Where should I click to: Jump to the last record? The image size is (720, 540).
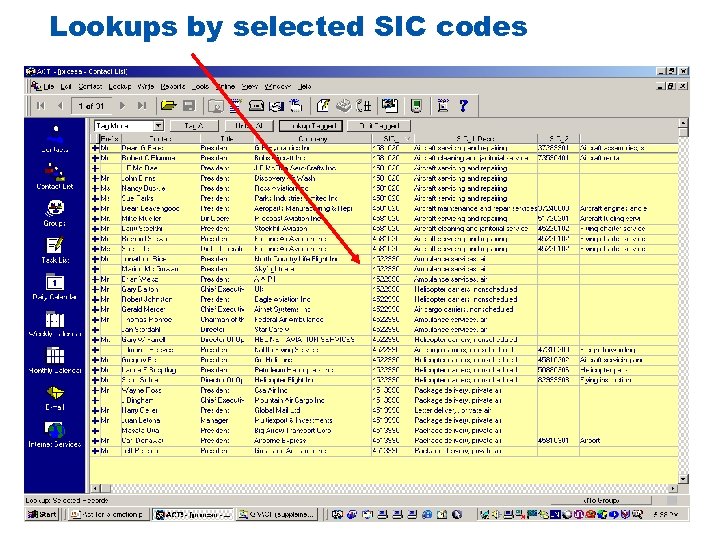(142, 106)
